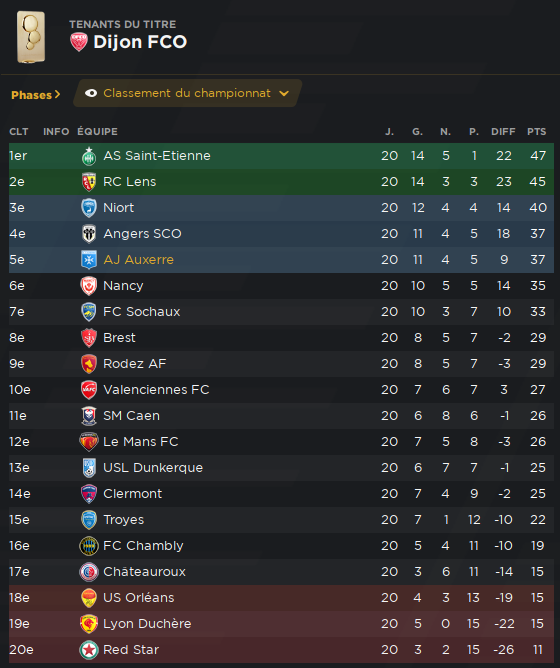The height and width of the screenshot is (668, 560).
Task: Click the Dijon FCO title-holder crest
Action: (x=79, y=42)
